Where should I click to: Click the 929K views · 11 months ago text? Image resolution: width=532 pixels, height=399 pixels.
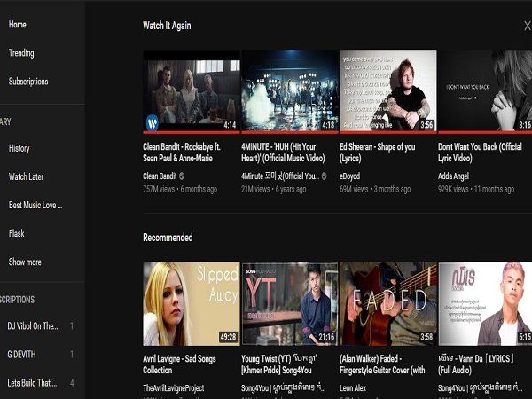point(476,190)
